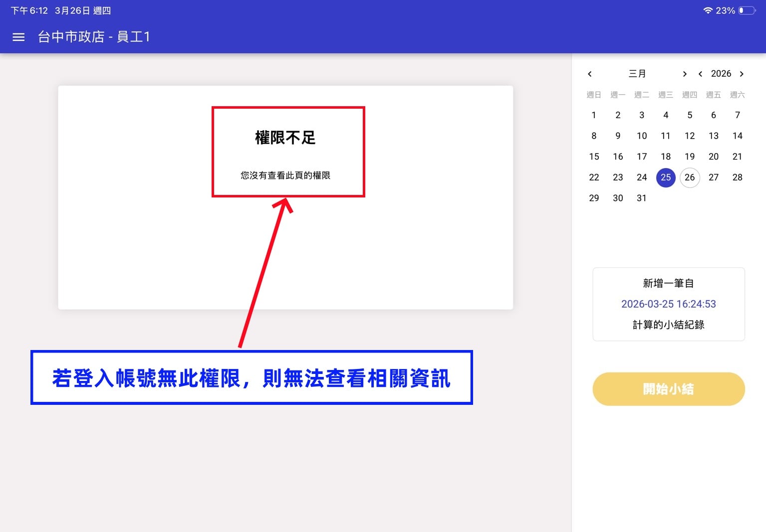Tap the Wi-Fi status icon
Screen dimensions: 766x532
[x=708, y=10]
